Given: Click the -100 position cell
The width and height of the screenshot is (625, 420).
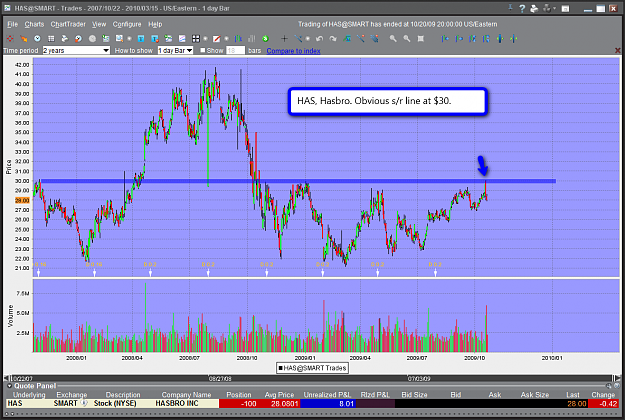Looking at the screenshot, I should (x=239, y=404).
